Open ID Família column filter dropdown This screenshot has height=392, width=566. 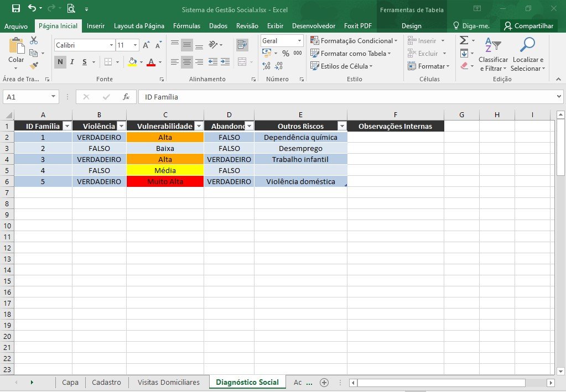67,126
